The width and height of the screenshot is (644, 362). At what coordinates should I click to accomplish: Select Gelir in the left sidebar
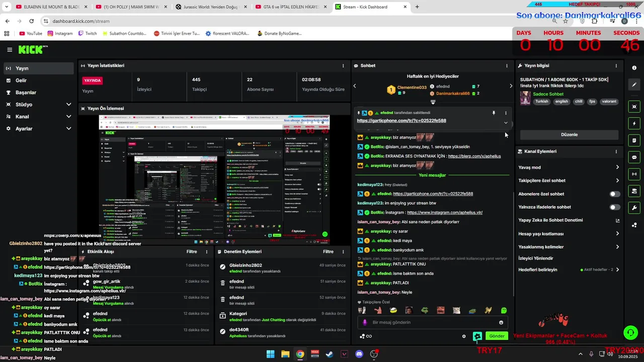click(38, 80)
